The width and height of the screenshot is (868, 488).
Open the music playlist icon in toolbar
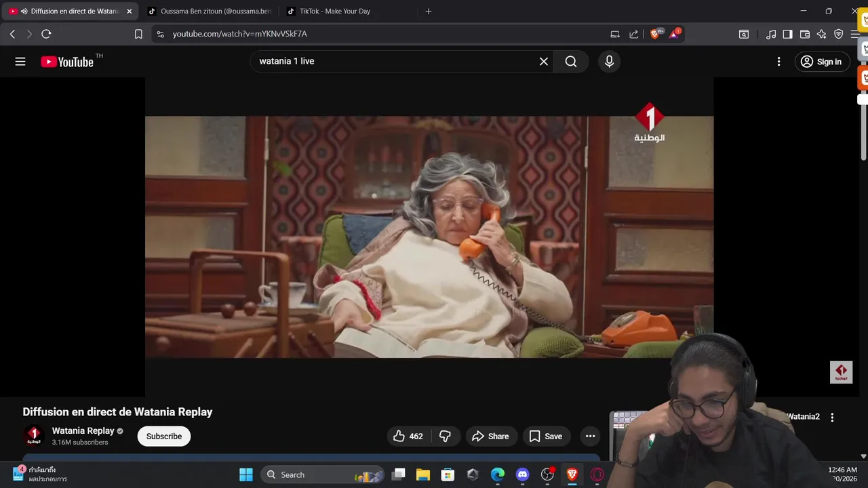click(771, 34)
